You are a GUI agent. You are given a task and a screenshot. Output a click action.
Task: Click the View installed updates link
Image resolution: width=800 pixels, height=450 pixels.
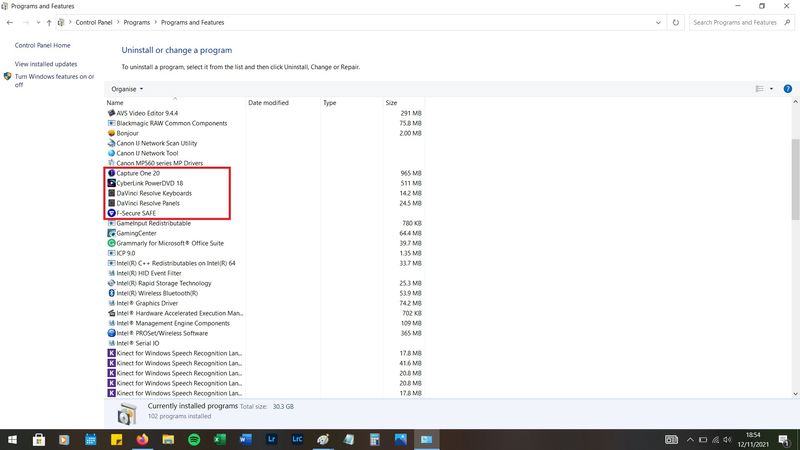click(46, 64)
